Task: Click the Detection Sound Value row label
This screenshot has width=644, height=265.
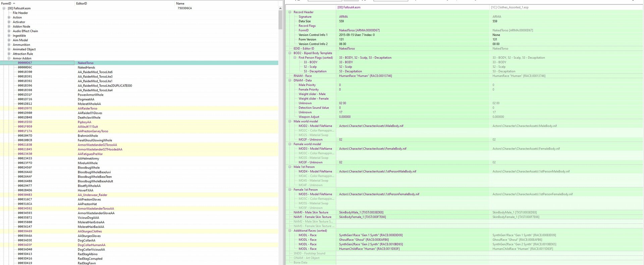Action: 314,108
